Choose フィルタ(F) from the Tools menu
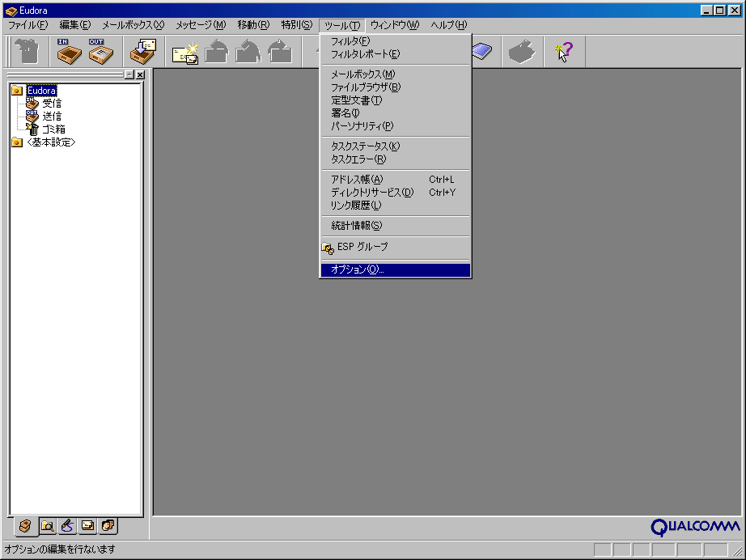This screenshot has width=746, height=560. pyautogui.click(x=396, y=41)
